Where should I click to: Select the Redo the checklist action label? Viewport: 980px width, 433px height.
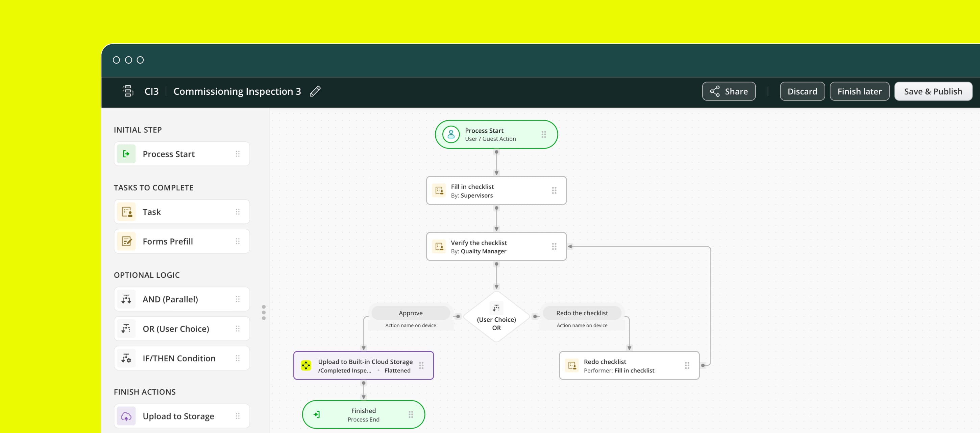coord(582,313)
